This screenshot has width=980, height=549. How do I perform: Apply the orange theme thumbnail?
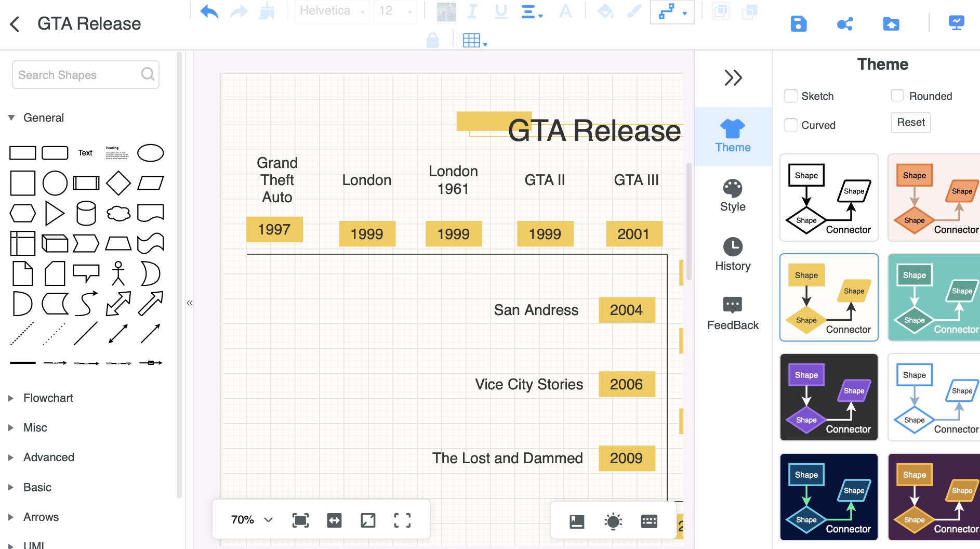(934, 198)
